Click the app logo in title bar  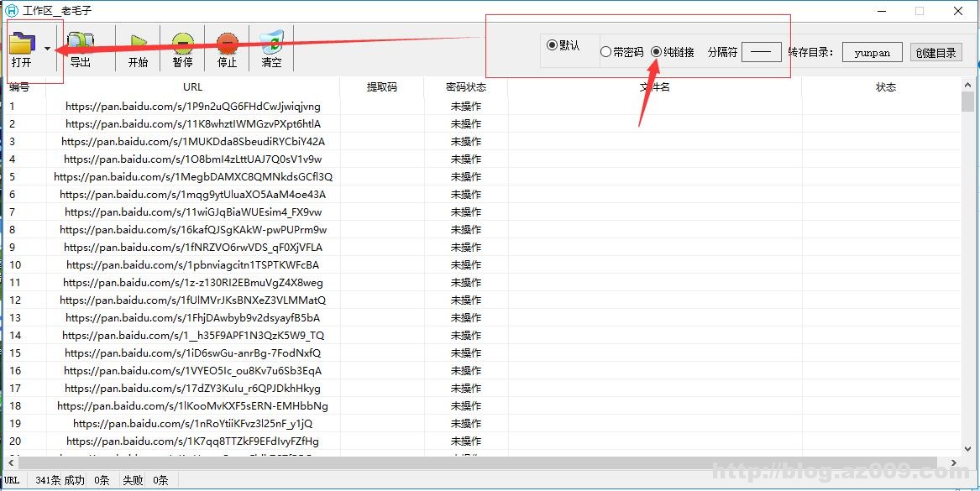11,11
